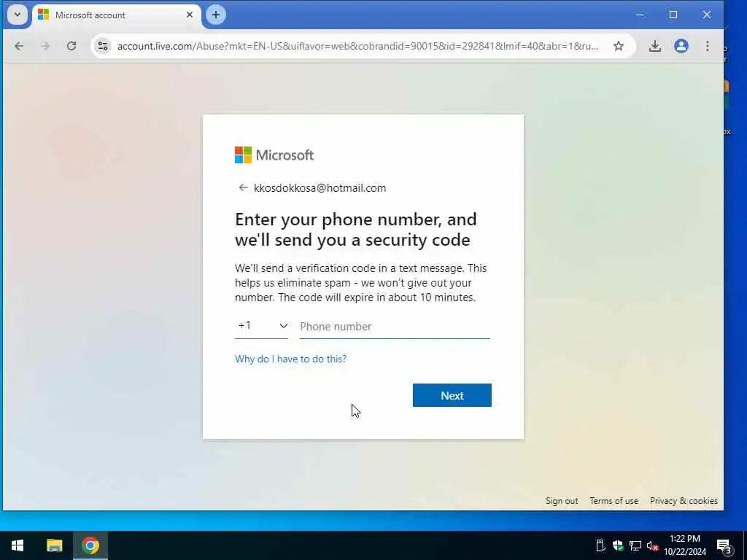Image resolution: width=747 pixels, height=560 pixels.
Task: Focus the Phone number field
Action: click(x=395, y=327)
